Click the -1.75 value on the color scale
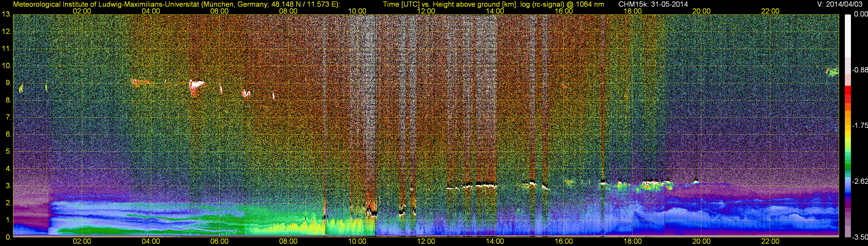The image size is (868, 246). pos(860,126)
